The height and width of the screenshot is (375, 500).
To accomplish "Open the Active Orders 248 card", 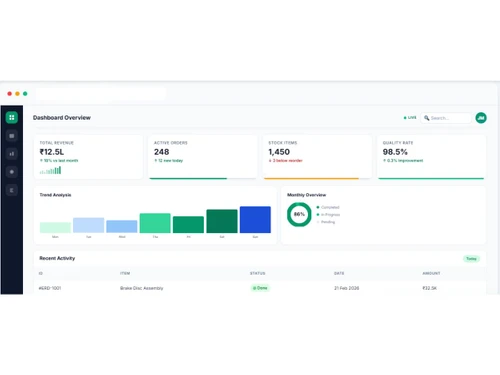I will 203,157.
